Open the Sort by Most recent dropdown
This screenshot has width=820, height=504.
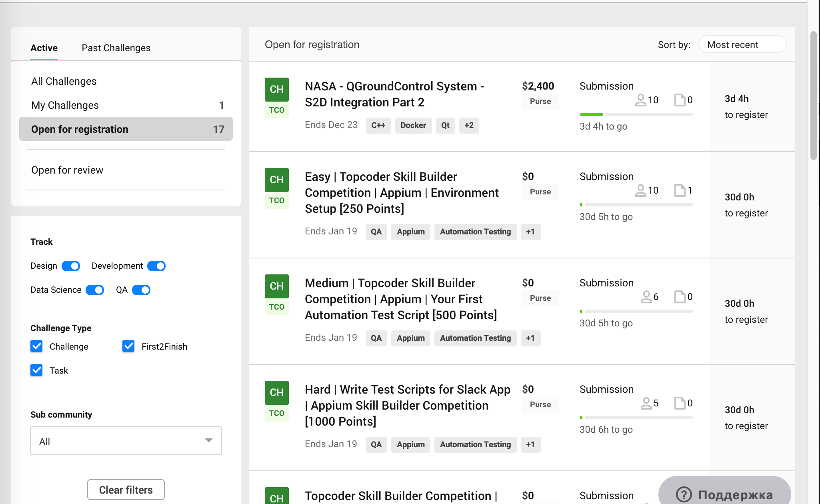point(742,44)
